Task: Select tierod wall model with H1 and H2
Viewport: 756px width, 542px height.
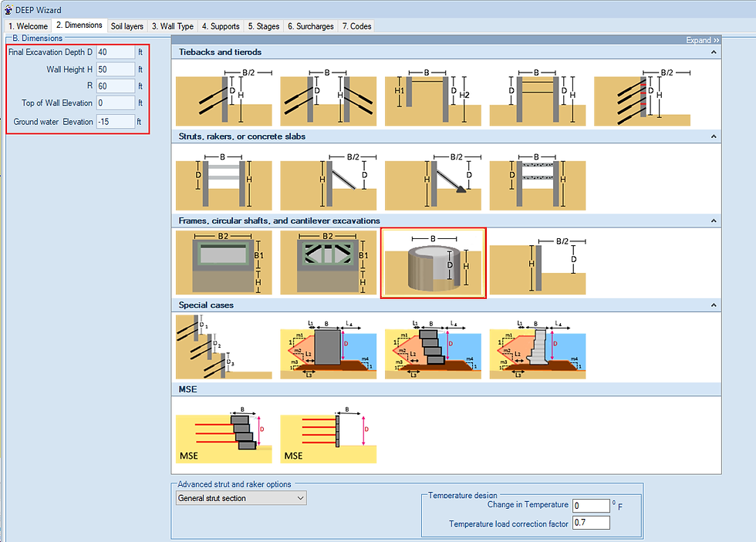Action: tap(433, 97)
